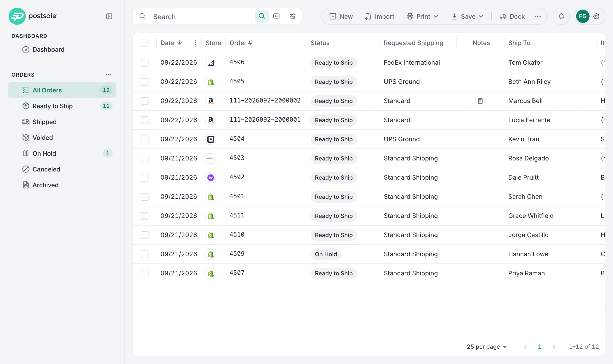
Task: Click the green search magnifier button
Action: [x=262, y=17]
